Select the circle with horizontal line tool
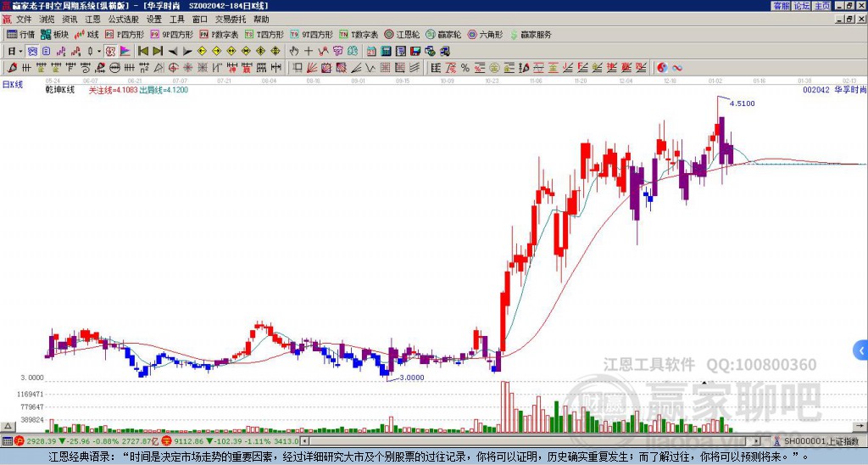The width and height of the screenshot is (868, 465). pos(114,68)
